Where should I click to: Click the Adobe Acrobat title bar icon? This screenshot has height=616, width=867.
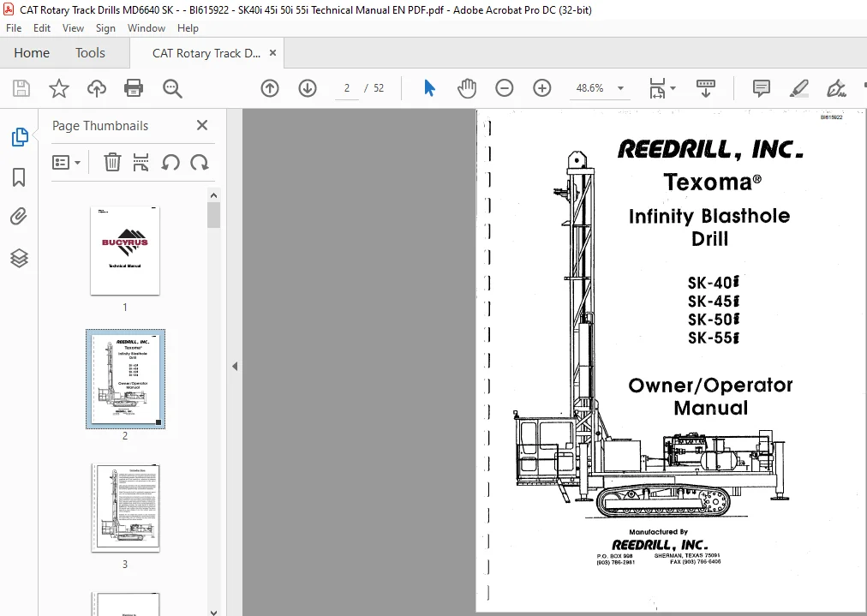9,9
